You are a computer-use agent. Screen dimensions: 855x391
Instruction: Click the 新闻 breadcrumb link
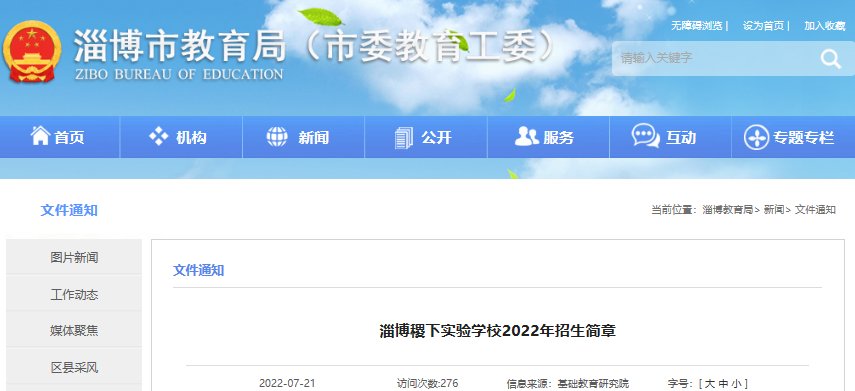(773, 209)
